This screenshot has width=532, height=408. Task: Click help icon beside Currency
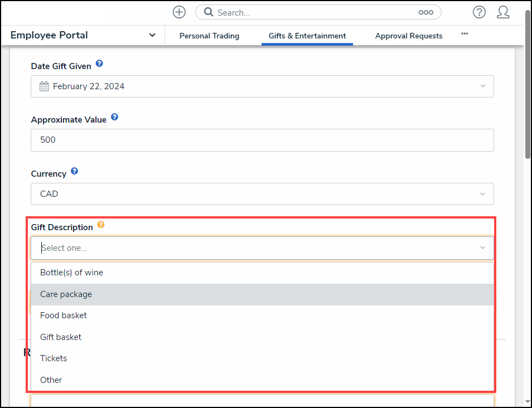pos(74,172)
